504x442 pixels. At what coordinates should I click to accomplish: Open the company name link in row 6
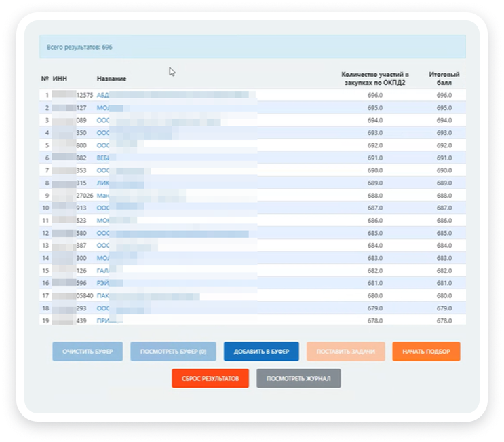[x=103, y=158]
